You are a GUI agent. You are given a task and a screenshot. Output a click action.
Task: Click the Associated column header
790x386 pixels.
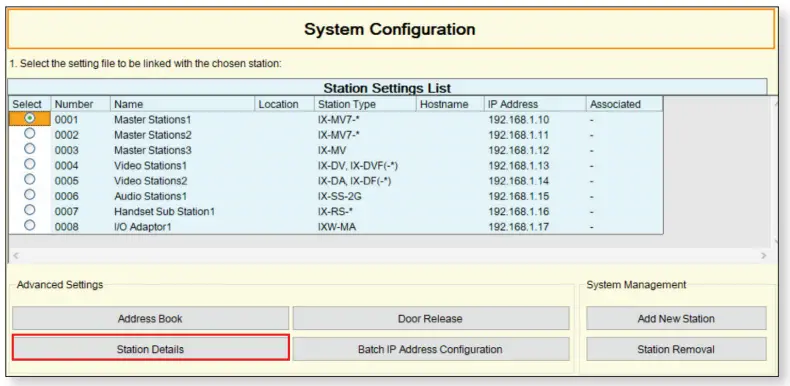(624, 104)
